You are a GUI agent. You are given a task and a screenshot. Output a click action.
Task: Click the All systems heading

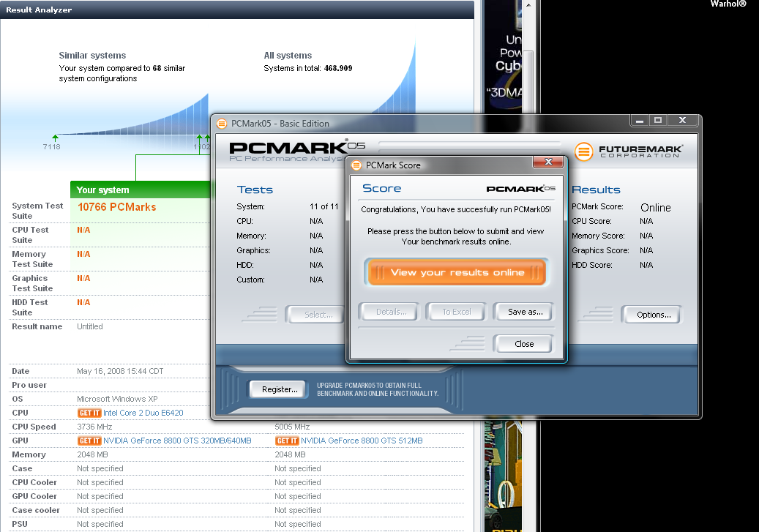(x=288, y=56)
